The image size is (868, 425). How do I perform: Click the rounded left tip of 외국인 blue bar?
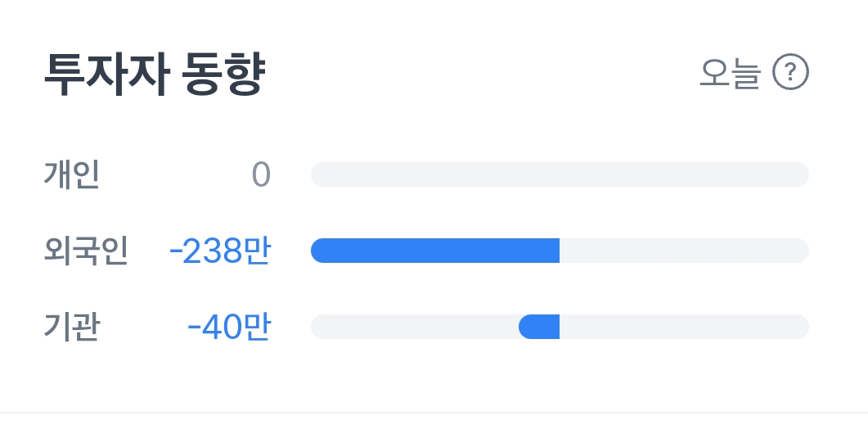318,251
